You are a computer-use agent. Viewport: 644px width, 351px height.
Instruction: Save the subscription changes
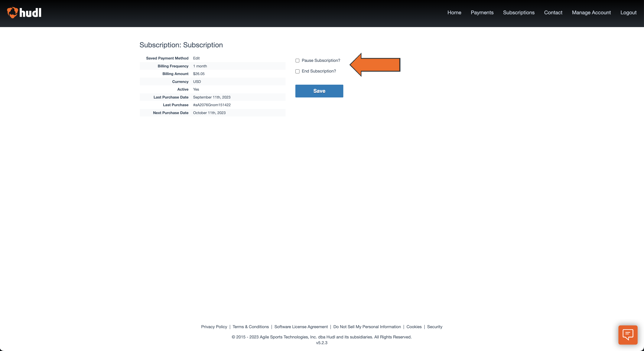click(x=319, y=91)
